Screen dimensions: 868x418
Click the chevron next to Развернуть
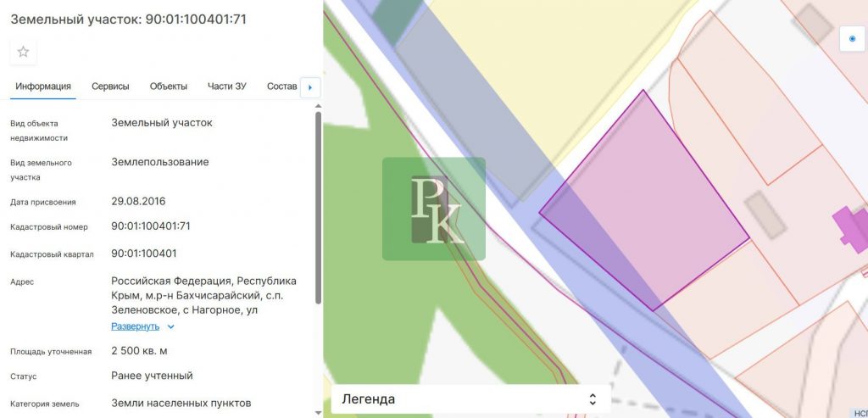(x=171, y=326)
